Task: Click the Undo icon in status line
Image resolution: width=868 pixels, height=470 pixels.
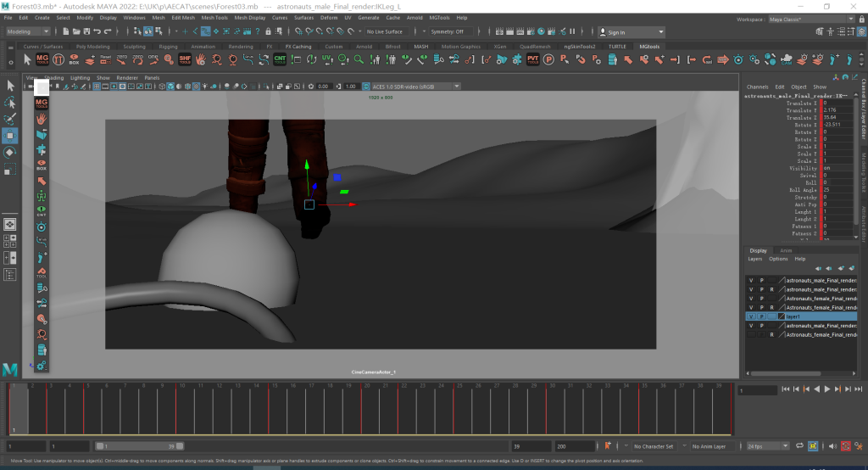Action: 97,31
